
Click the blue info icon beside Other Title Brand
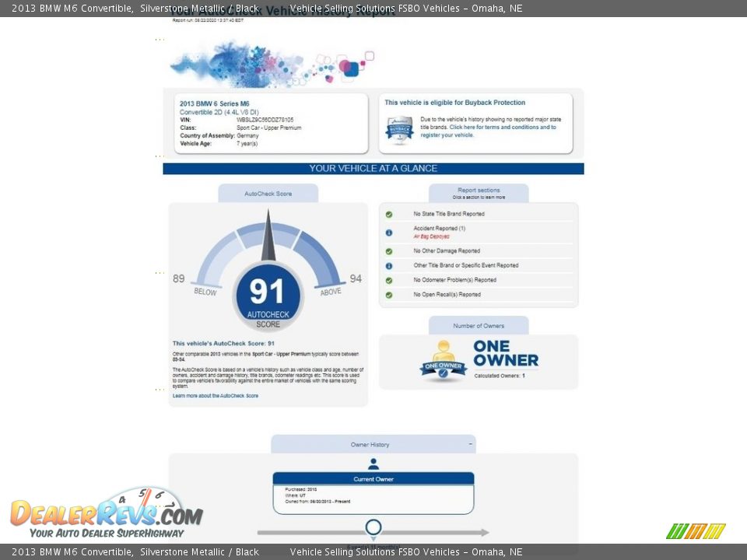389,266
